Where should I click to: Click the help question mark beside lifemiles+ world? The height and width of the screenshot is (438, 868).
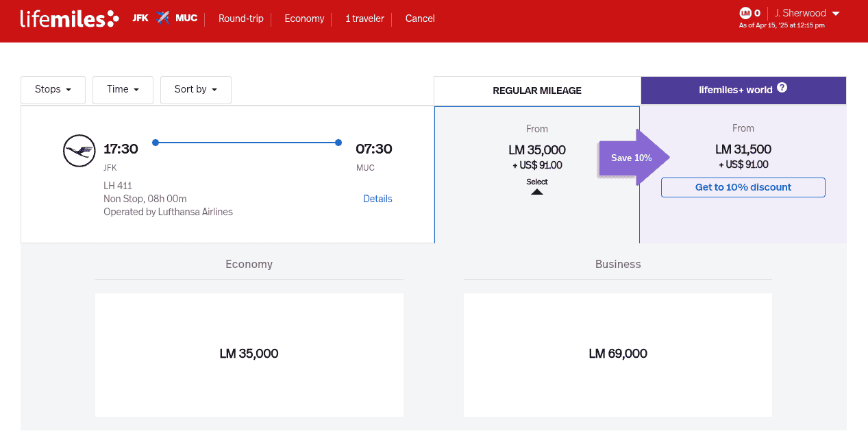[782, 88]
